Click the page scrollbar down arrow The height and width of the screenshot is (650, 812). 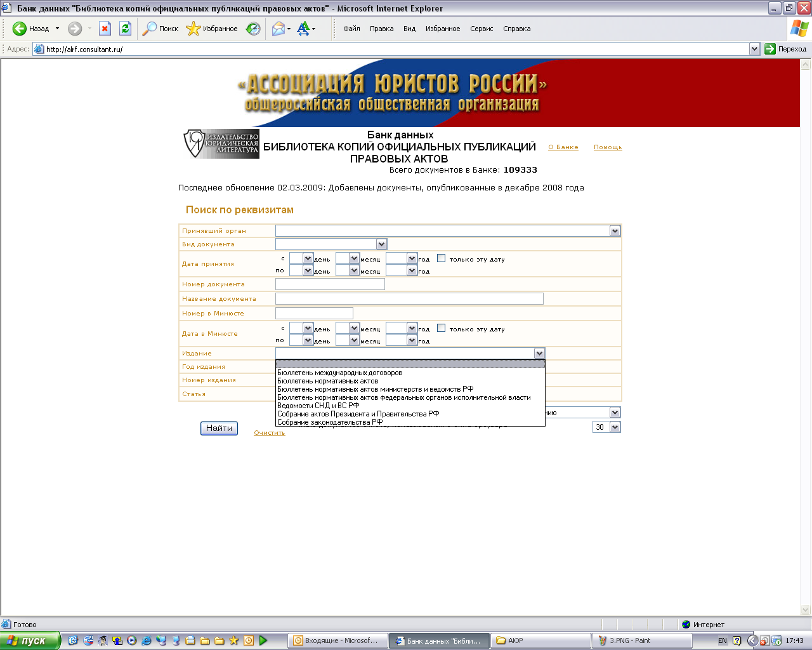point(806,610)
